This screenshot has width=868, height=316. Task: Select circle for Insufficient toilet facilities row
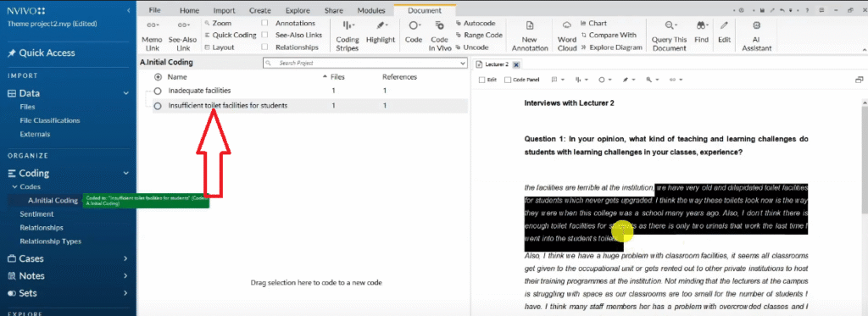tap(158, 106)
